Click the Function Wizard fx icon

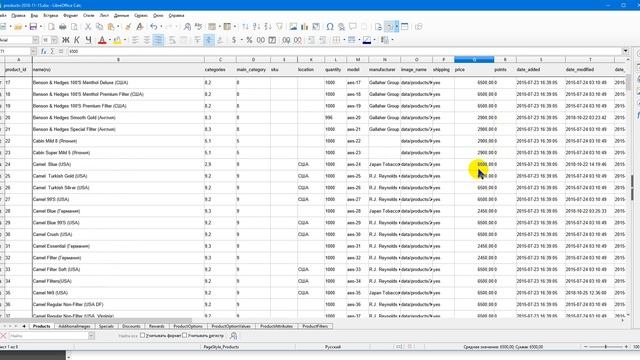tap(44, 51)
